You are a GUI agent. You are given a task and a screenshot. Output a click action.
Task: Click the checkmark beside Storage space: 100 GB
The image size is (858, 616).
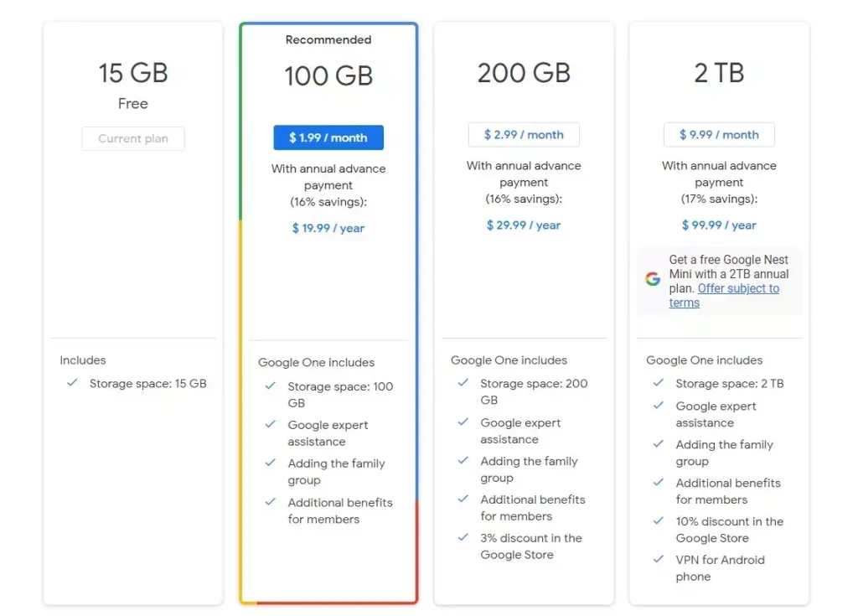[x=270, y=387]
